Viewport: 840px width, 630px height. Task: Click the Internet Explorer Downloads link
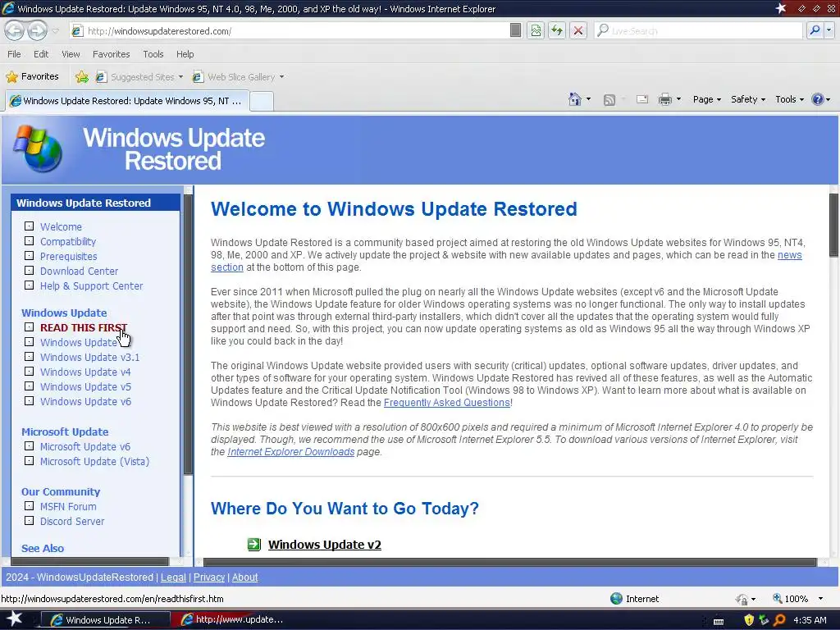[x=291, y=452]
